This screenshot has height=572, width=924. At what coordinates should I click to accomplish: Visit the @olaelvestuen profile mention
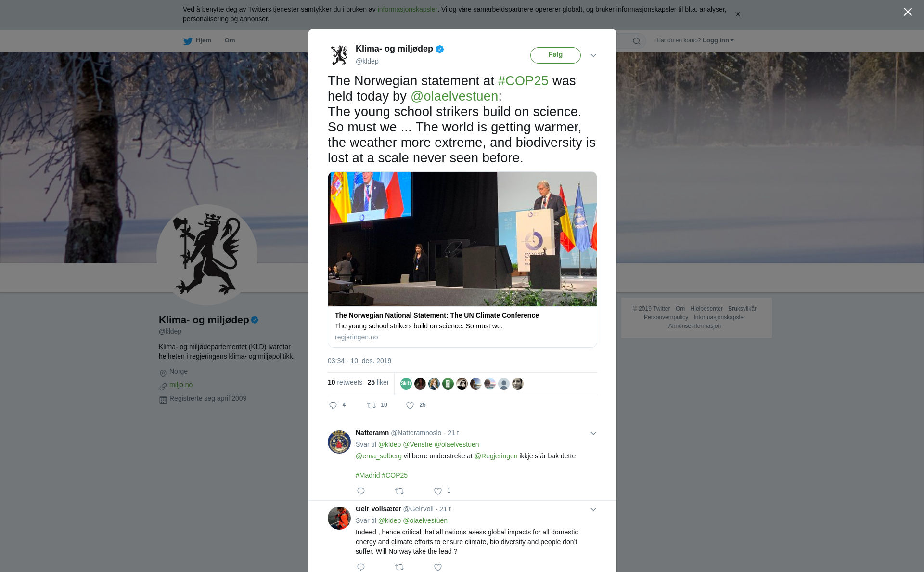tap(454, 96)
